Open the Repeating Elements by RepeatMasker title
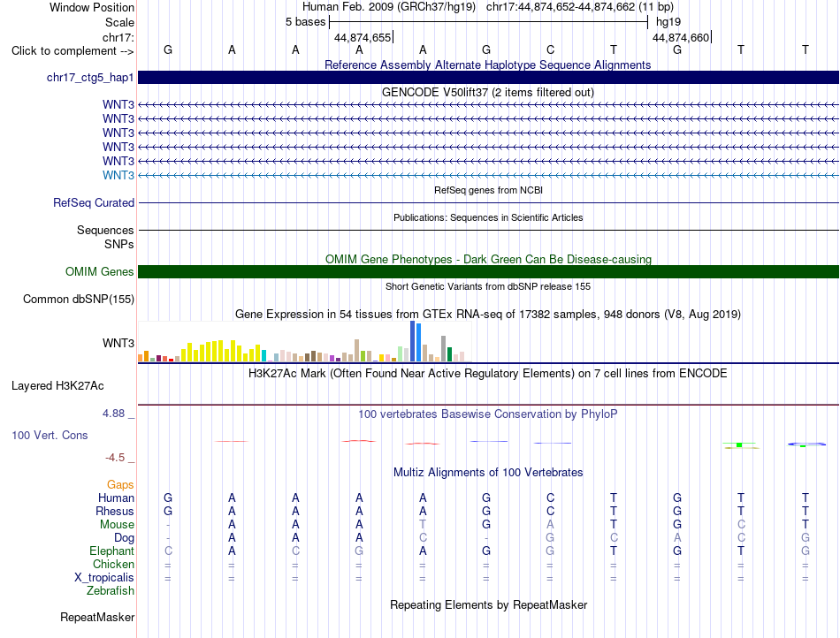840x638 pixels. tap(488, 604)
